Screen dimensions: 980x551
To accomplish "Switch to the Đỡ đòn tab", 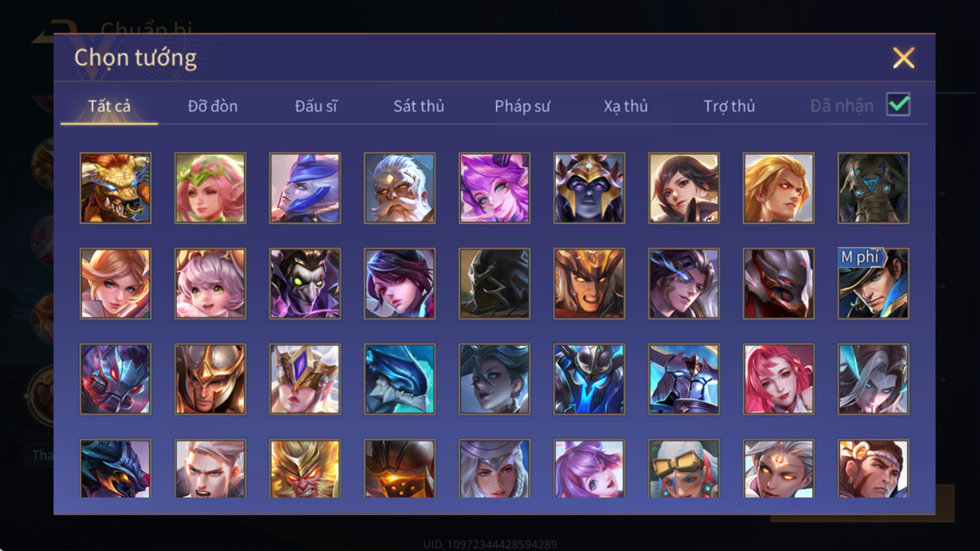I will point(213,106).
